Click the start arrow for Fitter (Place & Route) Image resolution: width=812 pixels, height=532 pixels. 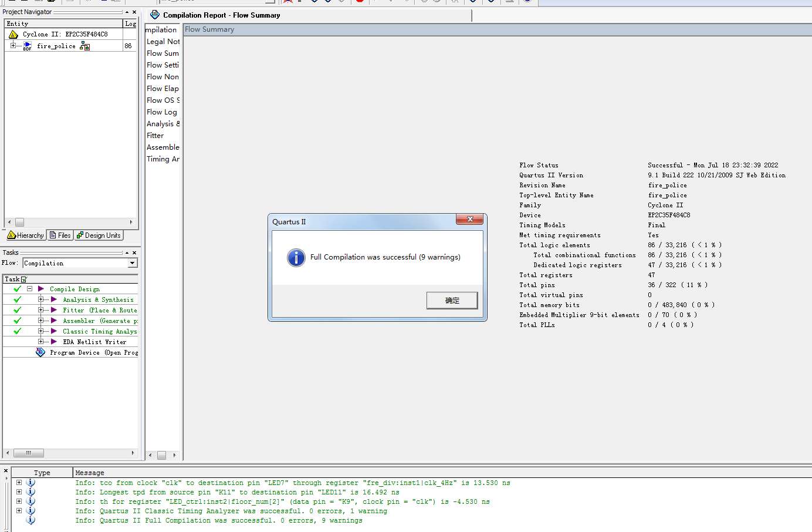tap(54, 310)
